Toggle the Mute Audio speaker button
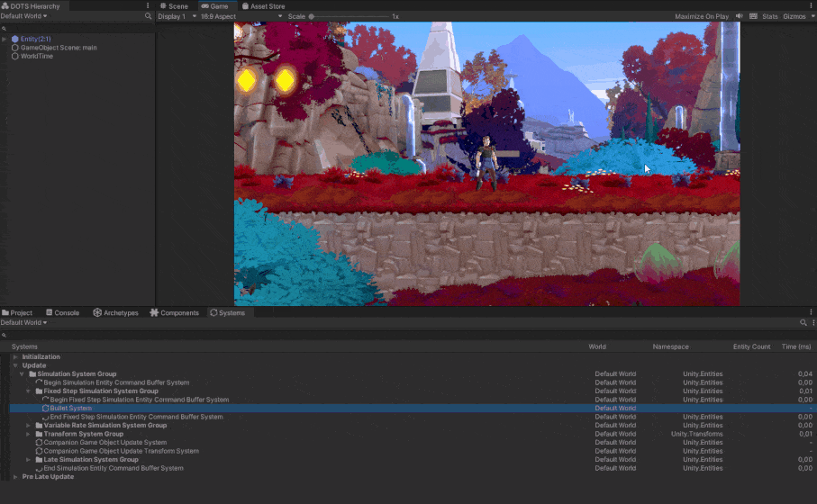Image resolution: width=817 pixels, height=504 pixels. point(740,16)
